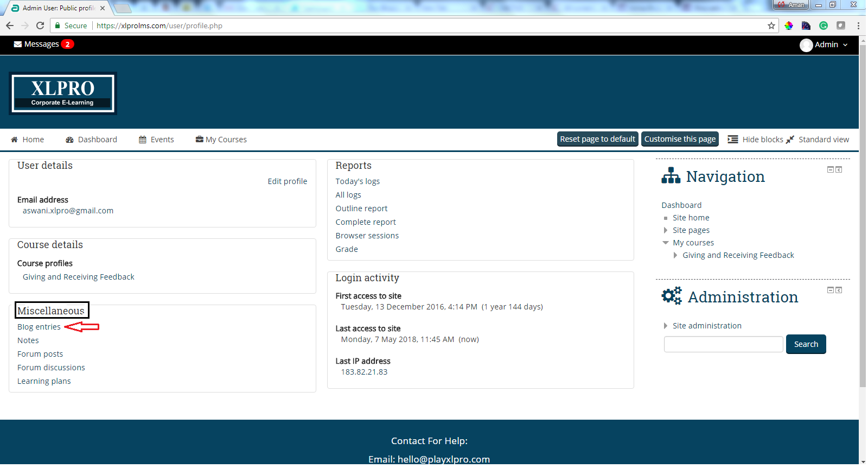Image resolution: width=868 pixels, height=468 pixels.
Task: Open the Messages envelope icon
Action: click(x=18, y=45)
